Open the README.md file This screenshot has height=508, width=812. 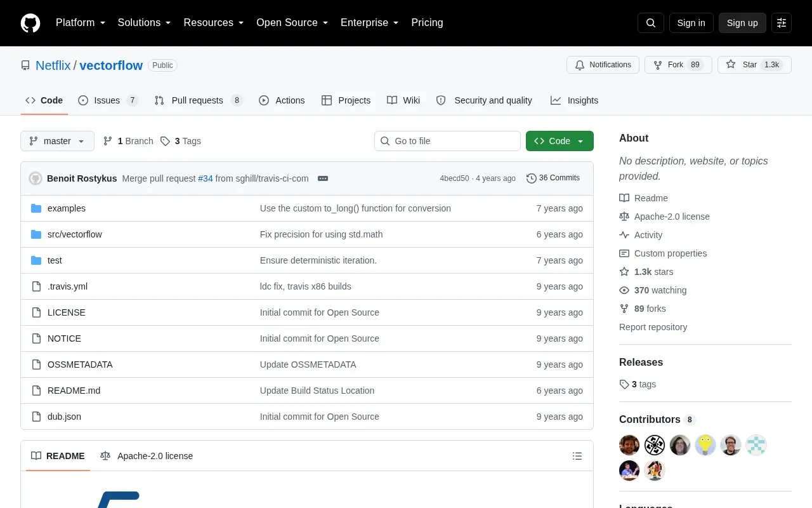(74, 391)
